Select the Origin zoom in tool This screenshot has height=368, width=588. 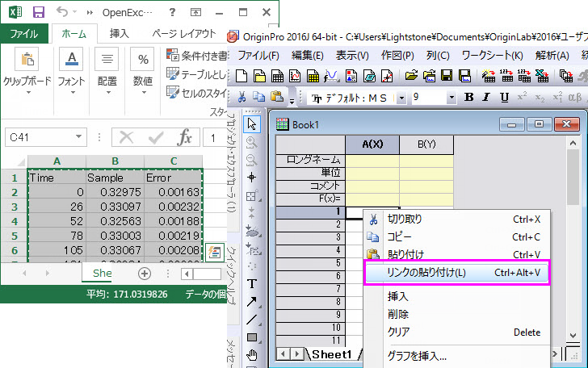252,142
